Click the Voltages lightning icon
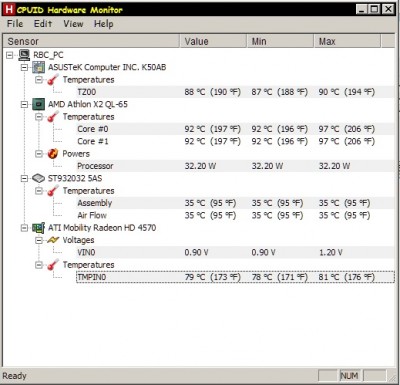This screenshot has width=400, height=385. pos(53,240)
